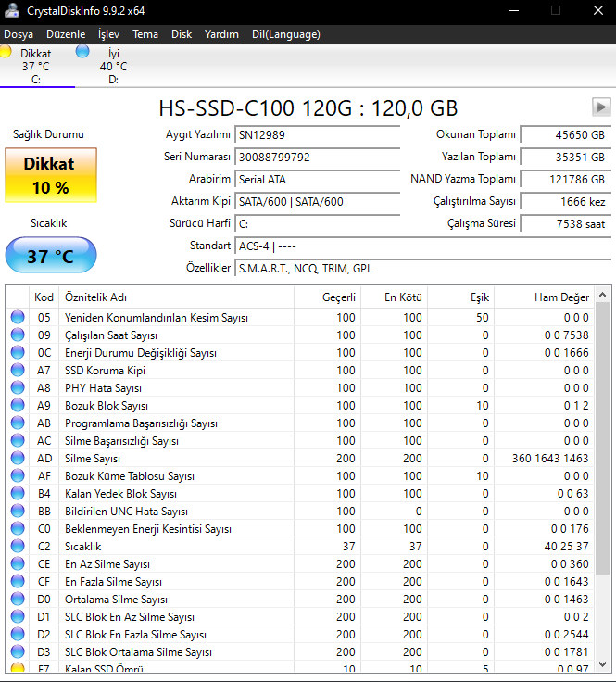Click the 37 °C temperature button

click(51, 256)
